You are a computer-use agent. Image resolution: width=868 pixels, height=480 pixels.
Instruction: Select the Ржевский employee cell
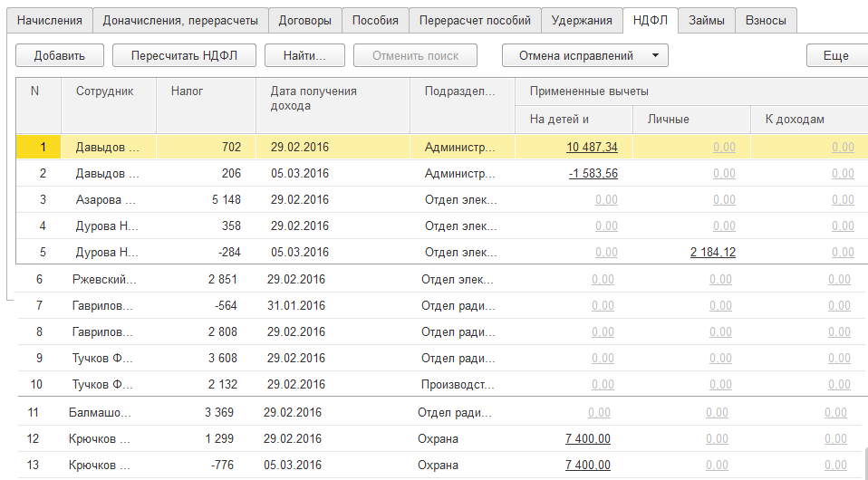click(x=104, y=280)
